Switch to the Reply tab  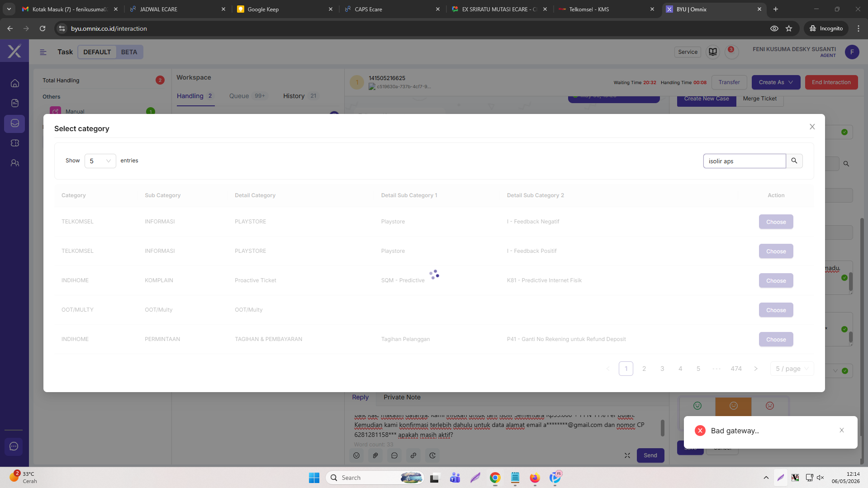click(360, 397)
